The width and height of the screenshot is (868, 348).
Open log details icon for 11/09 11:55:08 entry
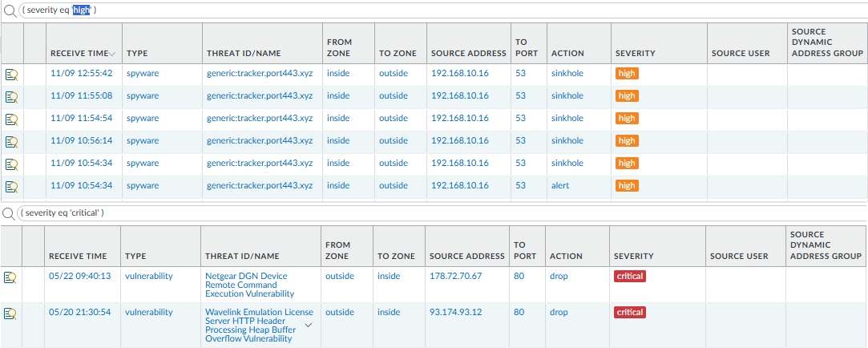coord(12,95)
